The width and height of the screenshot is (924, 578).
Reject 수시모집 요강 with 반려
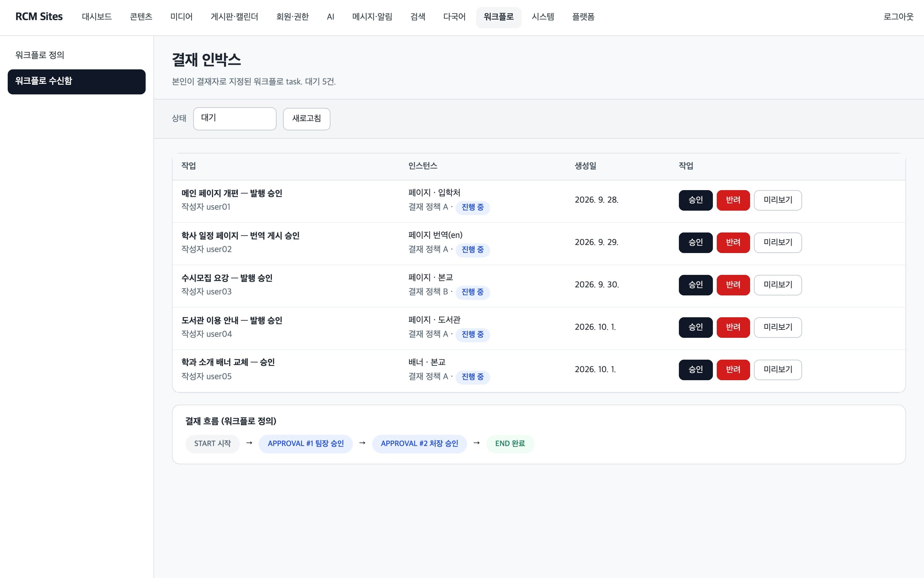[733, 285]
